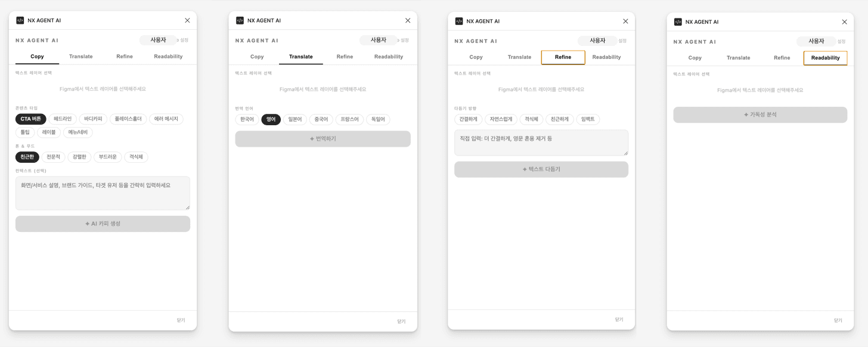Select 프랑스어 language option
The width and height of the screenshot is (868, 347).
(349, 119)
